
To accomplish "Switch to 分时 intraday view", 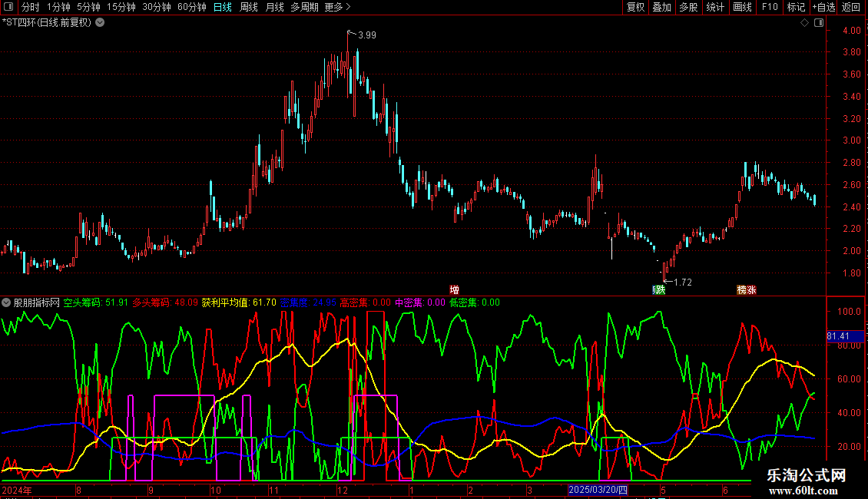I will pyautogui.click(x=31, y=7).
